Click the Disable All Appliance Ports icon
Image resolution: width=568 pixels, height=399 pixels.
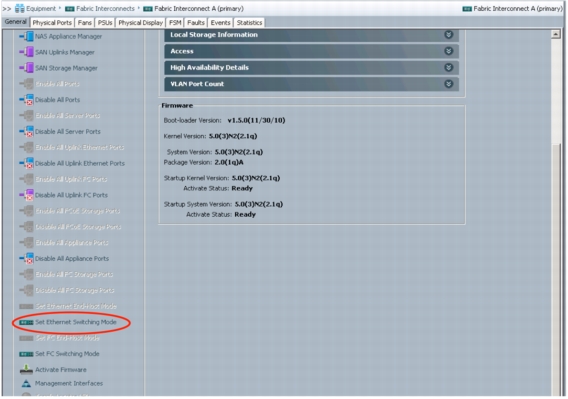pyautogui.click(x=26, y=258)
